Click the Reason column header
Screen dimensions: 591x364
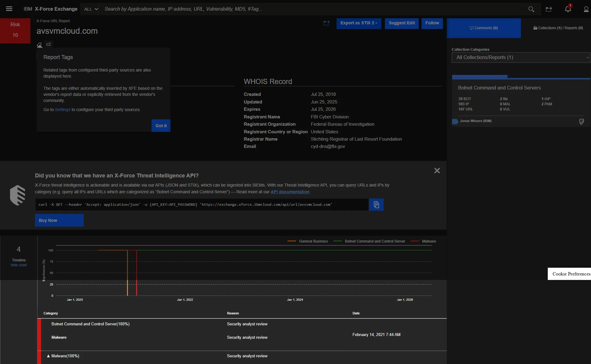tap(233, 313)
